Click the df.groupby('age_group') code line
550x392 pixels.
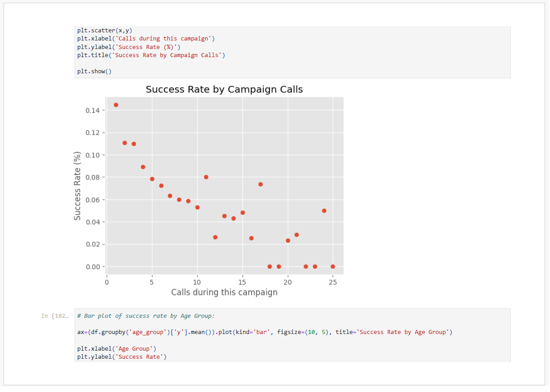click(265, 332)
